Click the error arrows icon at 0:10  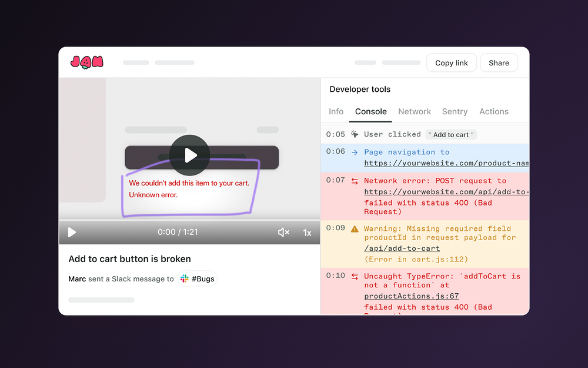[x=355, y=277]
